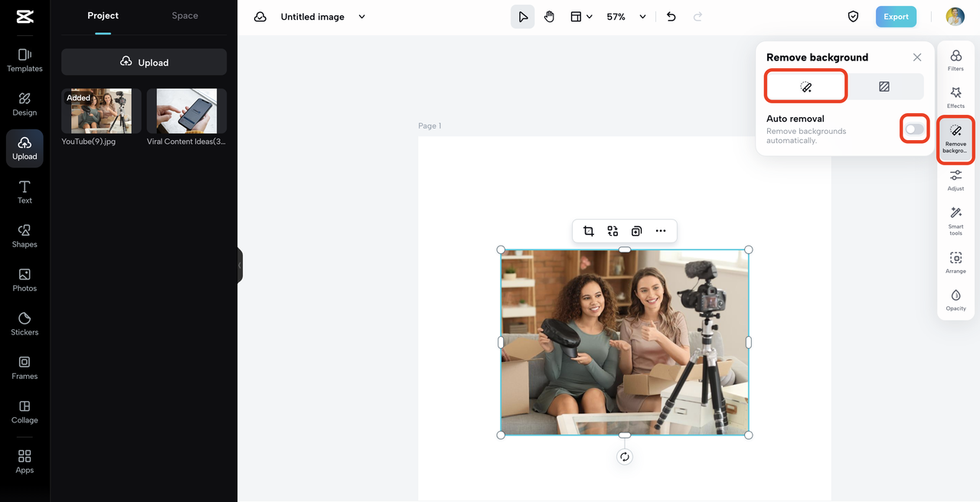This screenshot has height=502, width=980.
Task: Undo the last action
Action: coord(671,17)
